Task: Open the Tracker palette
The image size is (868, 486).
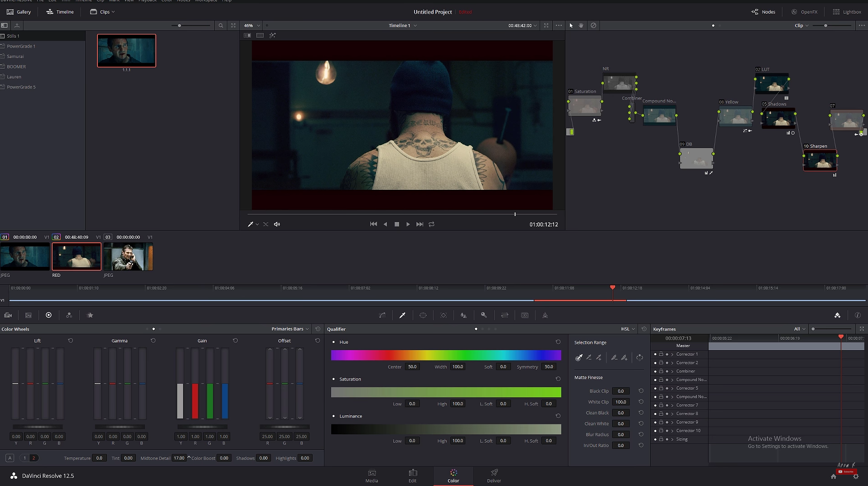Action: (x=444, y=315)
